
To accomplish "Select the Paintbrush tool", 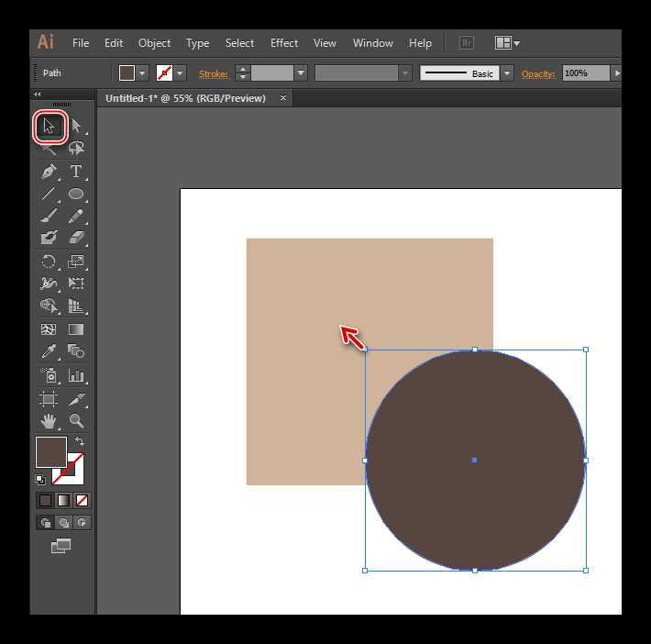I will coord(49,217).
